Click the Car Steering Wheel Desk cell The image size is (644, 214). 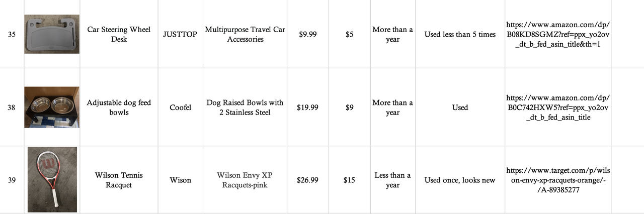(119, 34)
